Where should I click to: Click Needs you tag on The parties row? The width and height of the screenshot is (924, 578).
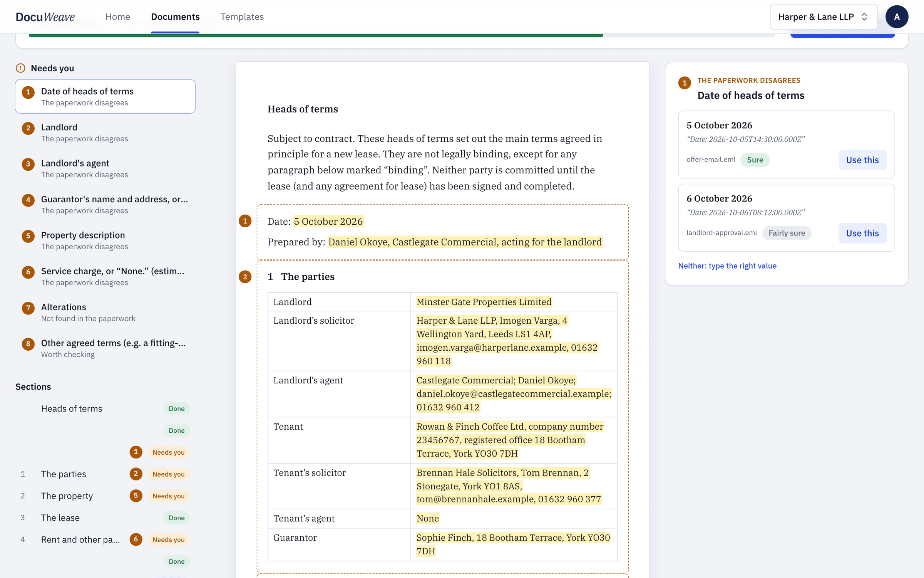point(168,474)
